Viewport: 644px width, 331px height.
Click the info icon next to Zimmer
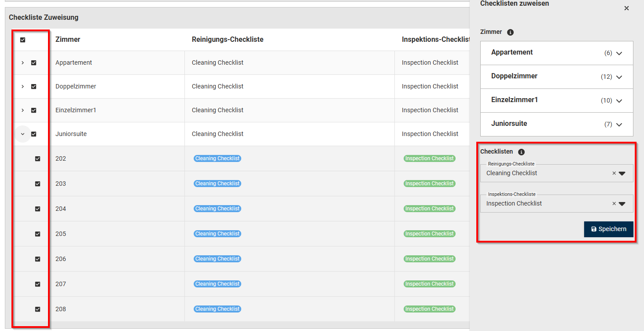pos(510,32)
